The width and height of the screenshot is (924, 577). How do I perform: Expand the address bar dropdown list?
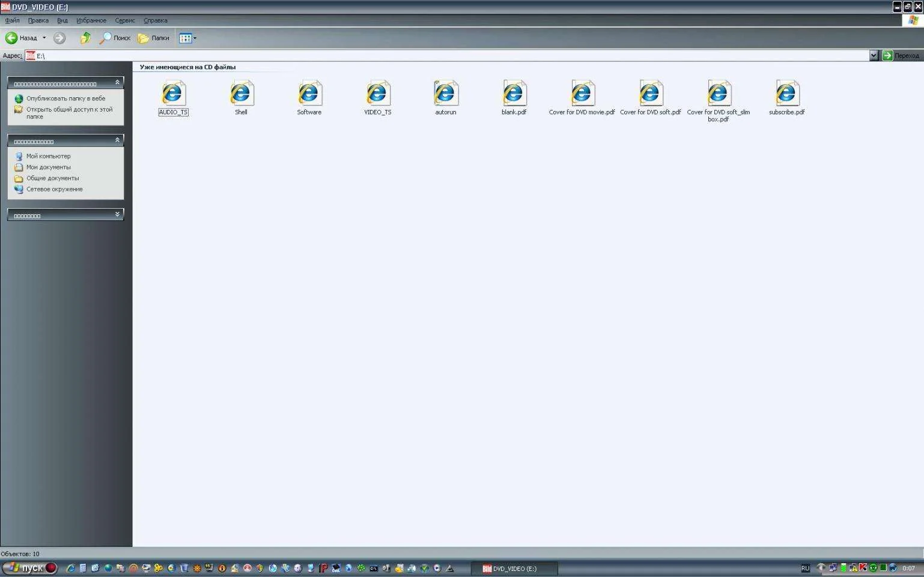(x=874, y=55)
